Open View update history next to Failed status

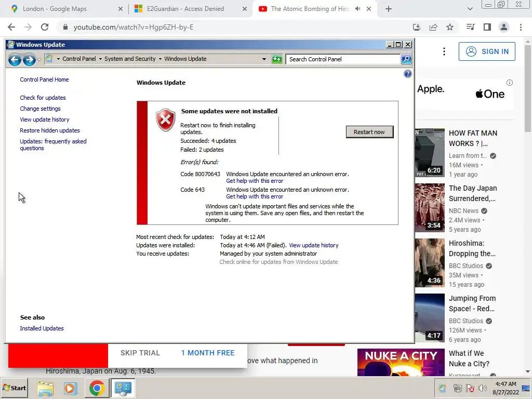(313, 245)
